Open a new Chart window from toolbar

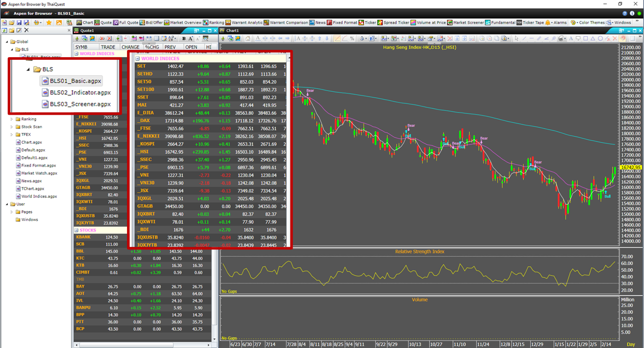click(85, 23)
